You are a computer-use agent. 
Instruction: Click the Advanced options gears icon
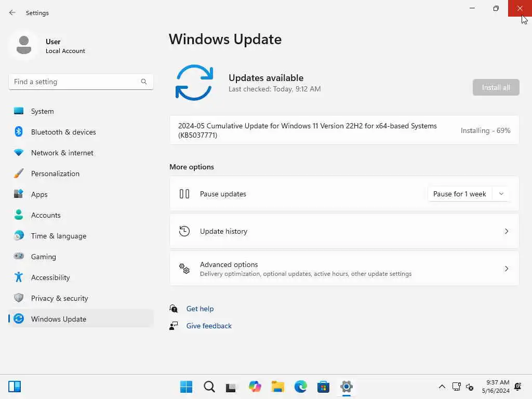pos(184,269)
